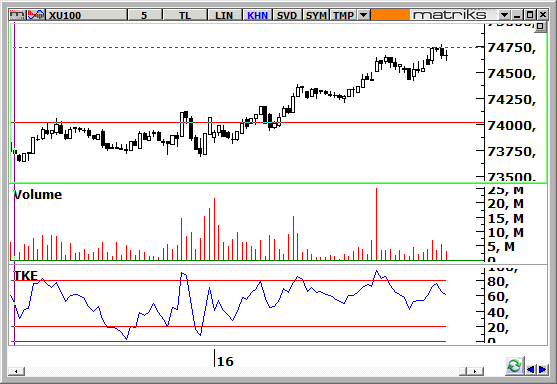Click the blue left arrow icon
Screen dimensions: 557x384
(530, 369)
